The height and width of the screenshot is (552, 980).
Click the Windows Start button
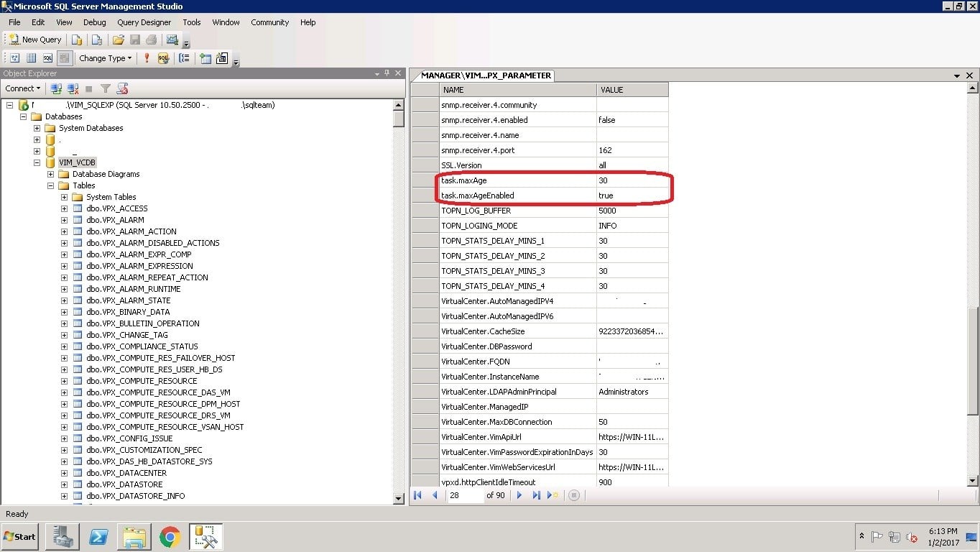tap(20, 537)
